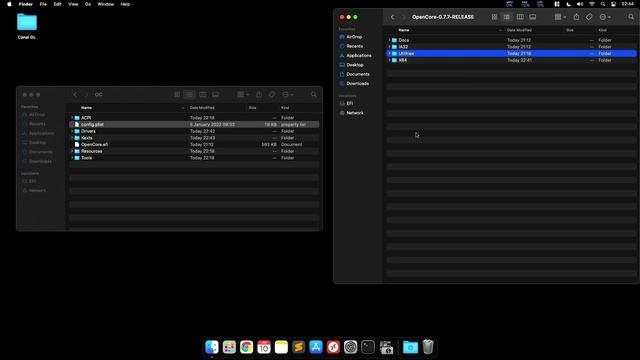This screenshot has width=640, height=360.
Task: Expand the ACPI folder in OC window
Action: [x=72, y=118]
